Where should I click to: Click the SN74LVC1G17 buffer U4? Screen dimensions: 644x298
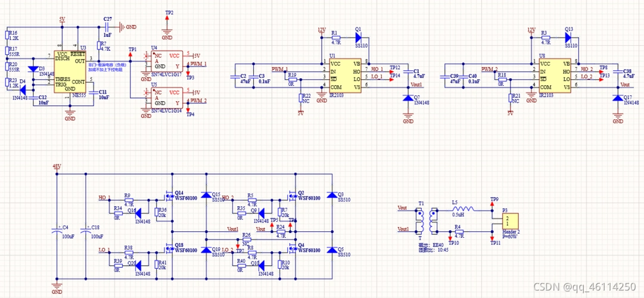click(166, 60)
